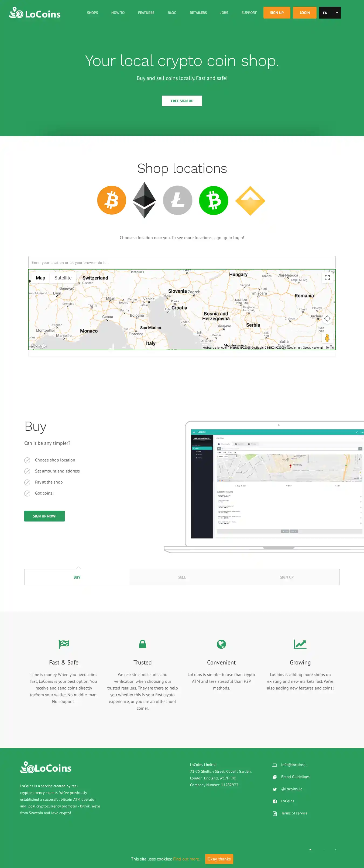Select the yellow diamond coin icon
The width and height of the screenshot is (364, 868).
pos(250,201)
